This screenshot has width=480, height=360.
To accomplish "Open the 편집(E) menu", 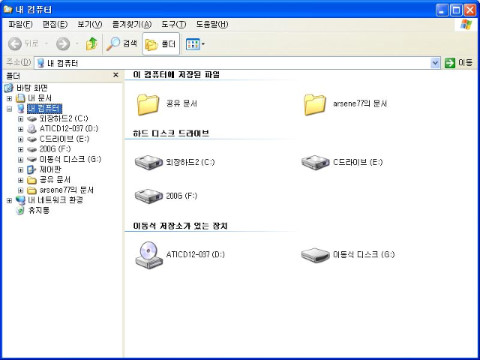I will [55, 24].
